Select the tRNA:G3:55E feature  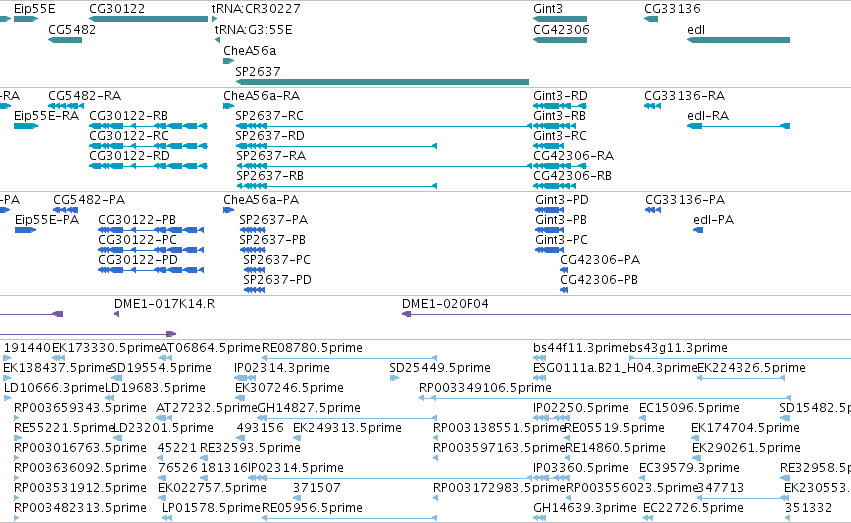[218, 40]
